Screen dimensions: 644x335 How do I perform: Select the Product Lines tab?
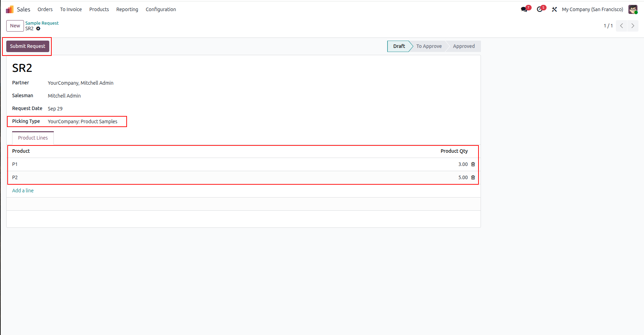(x=33, y=138)
